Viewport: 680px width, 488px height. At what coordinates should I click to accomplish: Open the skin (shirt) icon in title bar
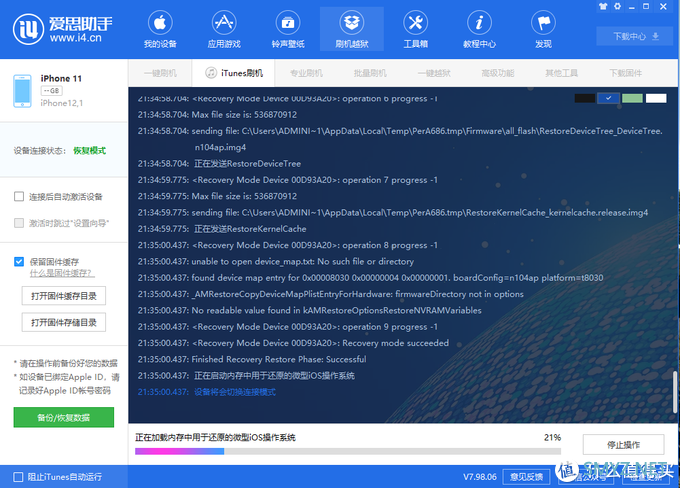[x=603, y=7]
